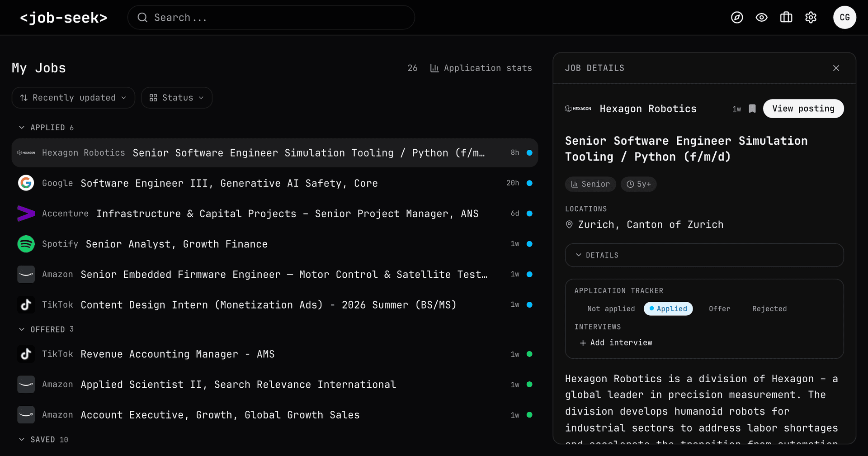Screen dimensions: 868x456
Task: Toggle bookmark icon for Hexagon Robotics job
Action: coord(752,109)
